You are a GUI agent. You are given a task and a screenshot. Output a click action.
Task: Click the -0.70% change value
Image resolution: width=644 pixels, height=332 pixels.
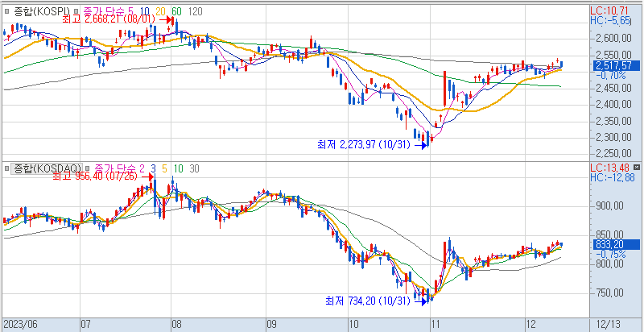point(610,75)
